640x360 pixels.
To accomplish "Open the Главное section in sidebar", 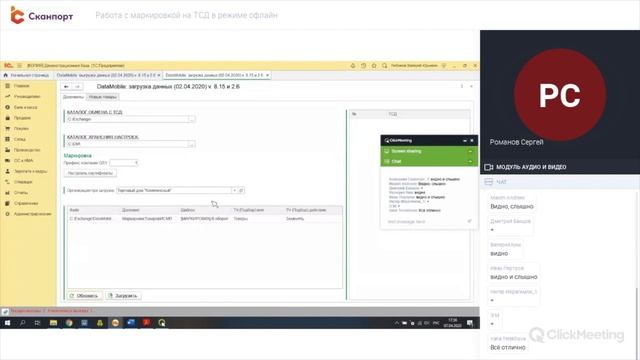I will click(21, 86).
